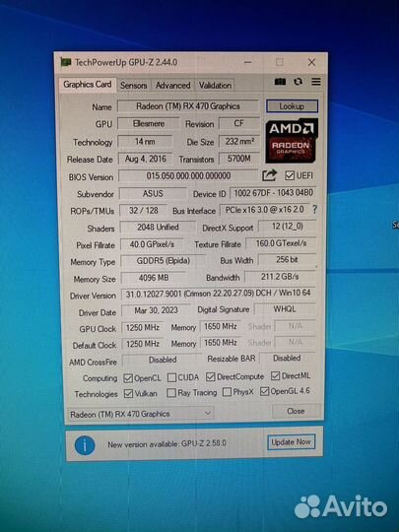Toggle the Vulkan checkbox

[128, 393]
